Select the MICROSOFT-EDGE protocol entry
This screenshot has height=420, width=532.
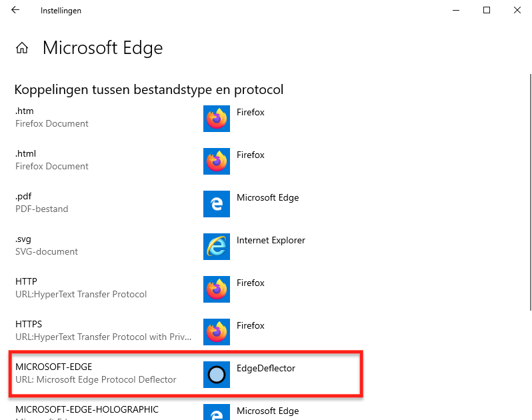pyautogui.click(x=54, y=367)
